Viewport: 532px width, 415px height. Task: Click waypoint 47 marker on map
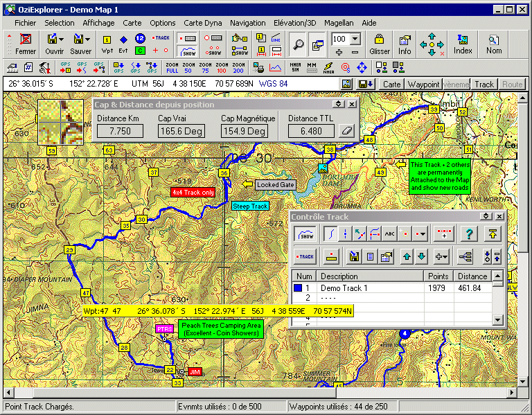[85, 292]
